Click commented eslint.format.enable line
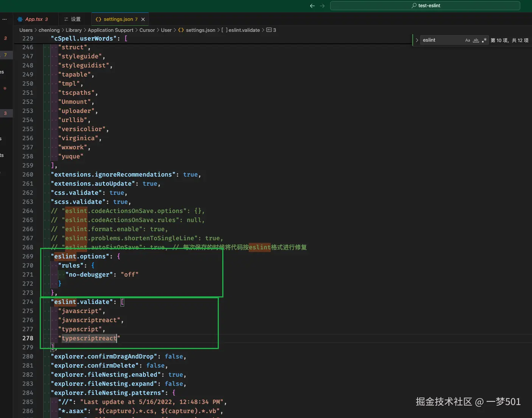The image size is (532, 418). point(109,229)
